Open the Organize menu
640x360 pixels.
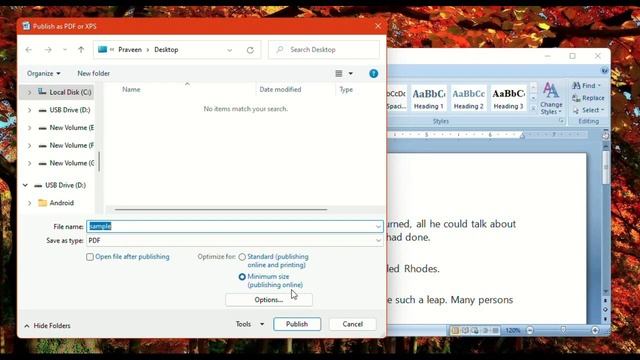coord(44,73)
